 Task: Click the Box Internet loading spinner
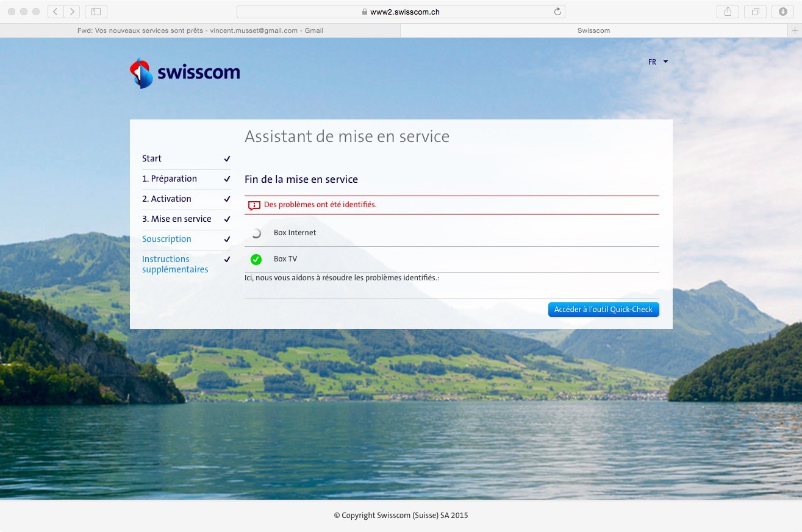coord(256,233)
